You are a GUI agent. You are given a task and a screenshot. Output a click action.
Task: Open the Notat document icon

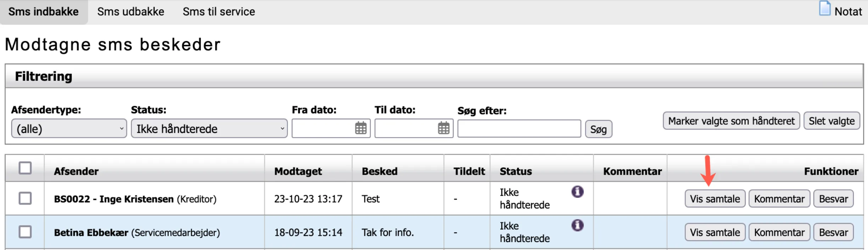pos(824,9)
